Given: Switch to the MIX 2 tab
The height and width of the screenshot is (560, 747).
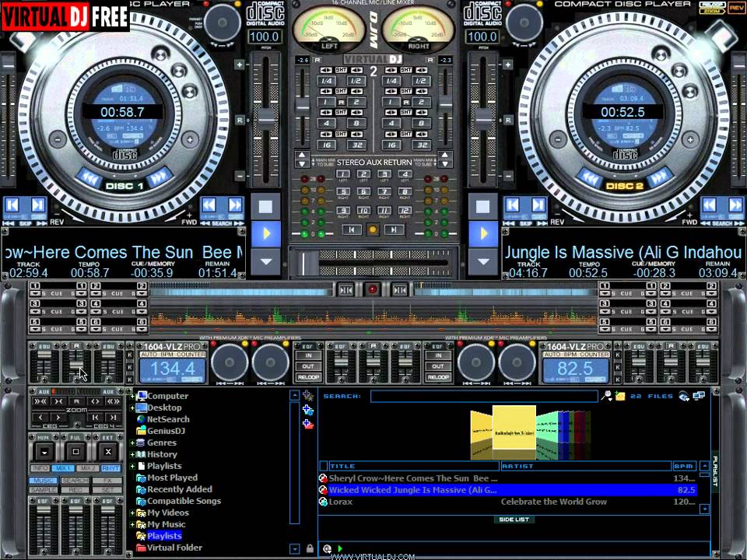Looking at the screenshot, I should coord(87,468).
